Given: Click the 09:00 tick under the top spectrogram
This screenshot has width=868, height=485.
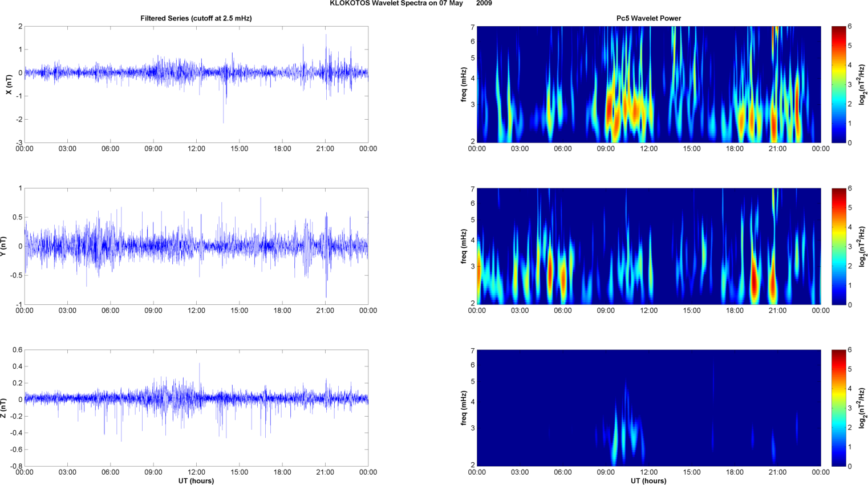Looking at the screenshot, I should pyautogui.click(x=606, y=149).
